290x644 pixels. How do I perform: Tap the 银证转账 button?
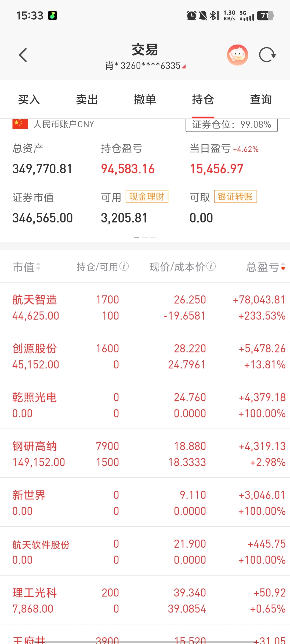tap(235, 196)
